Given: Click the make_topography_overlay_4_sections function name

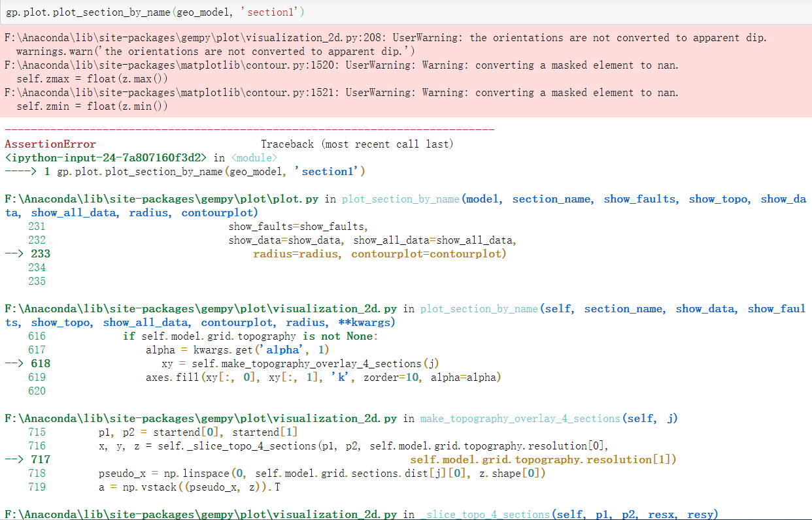Looking at the screenshot, I should tap(520, 417).
